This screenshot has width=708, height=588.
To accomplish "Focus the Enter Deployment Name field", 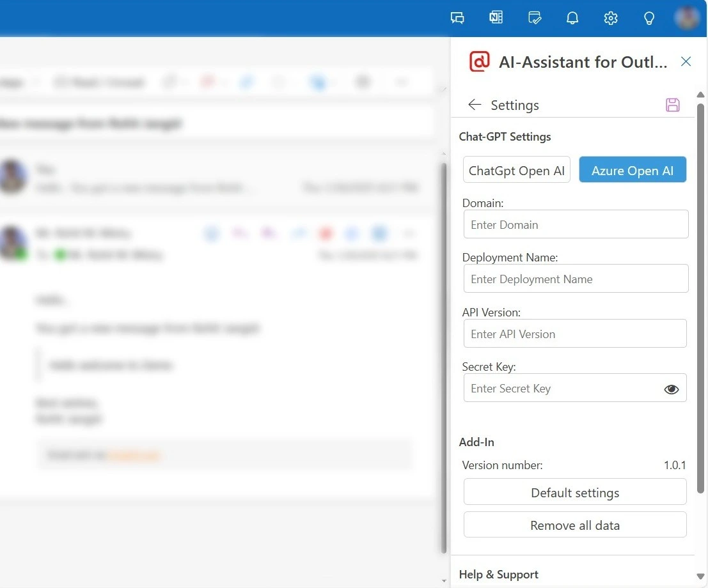I will point(576,279).
